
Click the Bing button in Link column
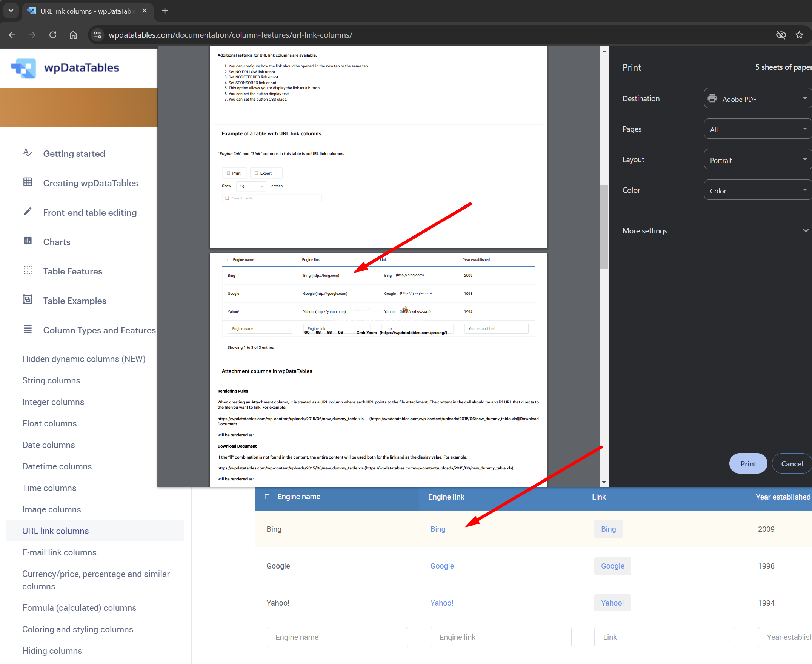[608, 529]
